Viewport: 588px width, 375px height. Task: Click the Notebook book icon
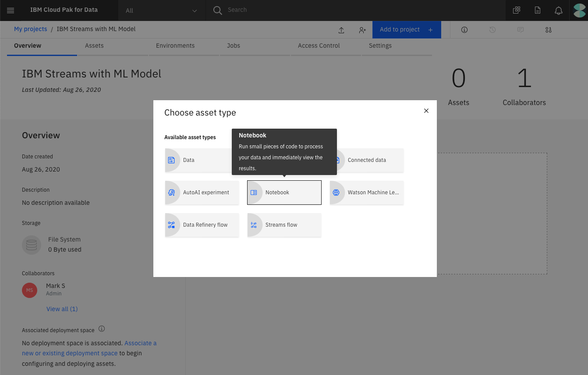click(x=254, y=193)
